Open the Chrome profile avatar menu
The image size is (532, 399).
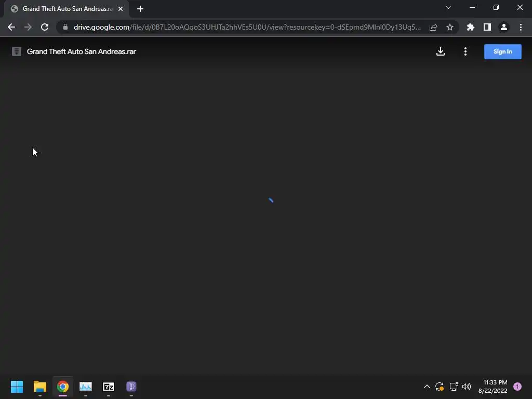[x=504, y=27]
